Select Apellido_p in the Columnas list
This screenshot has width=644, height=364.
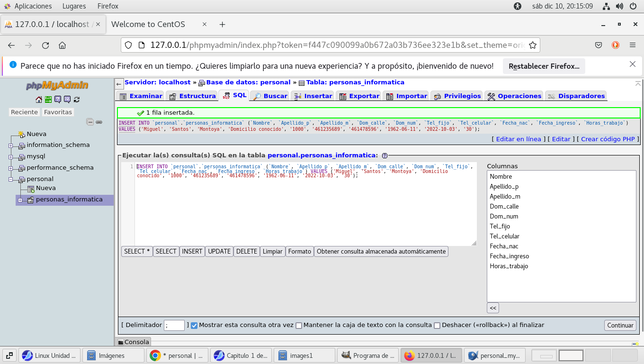tap(504, 186)
